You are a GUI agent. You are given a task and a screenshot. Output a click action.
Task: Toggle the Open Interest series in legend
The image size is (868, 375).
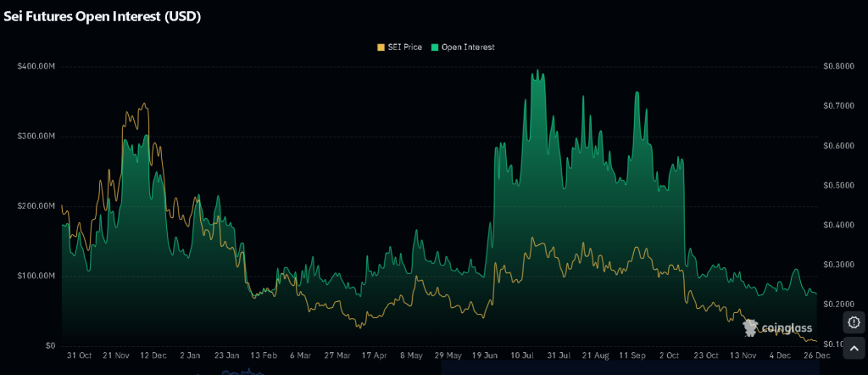pos(463,48)
